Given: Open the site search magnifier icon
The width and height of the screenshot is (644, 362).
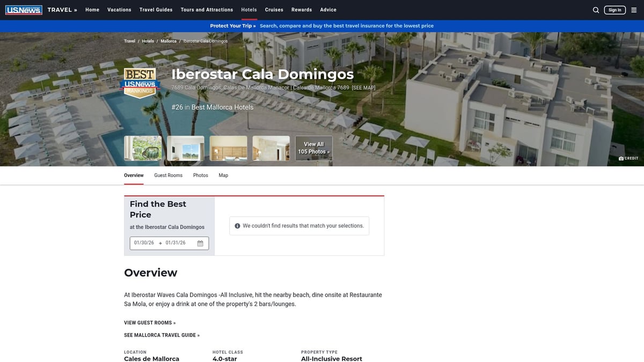Looking at the screenshot, I should click(x=596, y=10).
